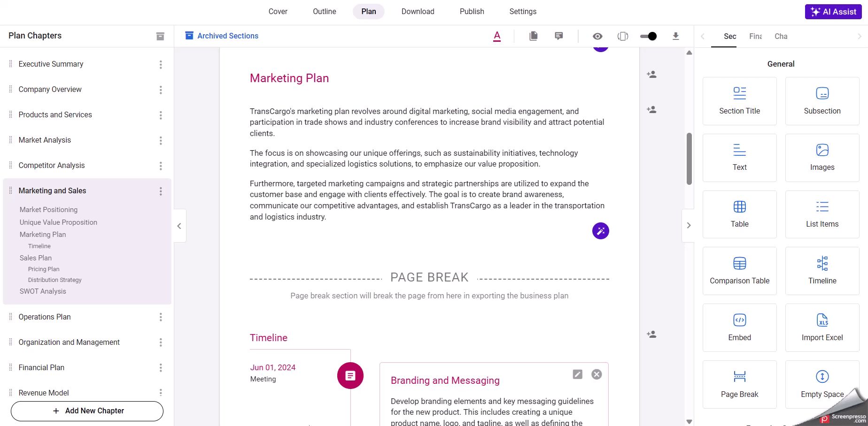Select the Revenue Model chapter
Viewport: 868px width, 426px height.
click(x=44, y=393)
